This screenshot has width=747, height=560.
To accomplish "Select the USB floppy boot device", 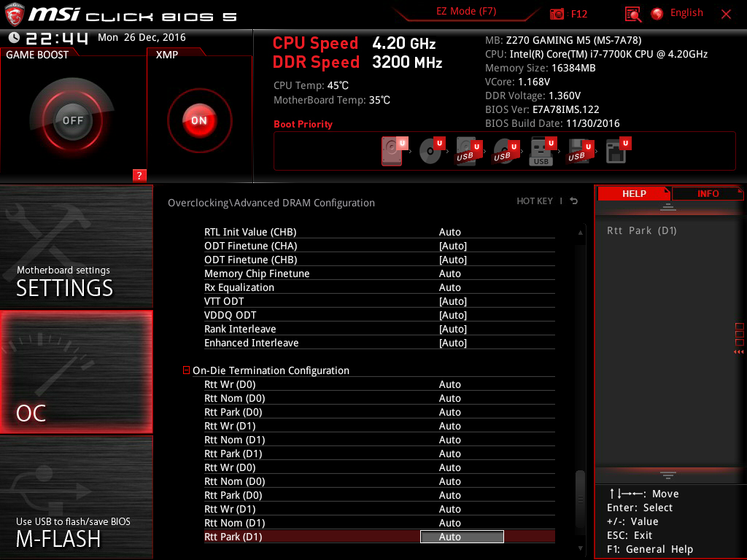I will click(581, 152).
